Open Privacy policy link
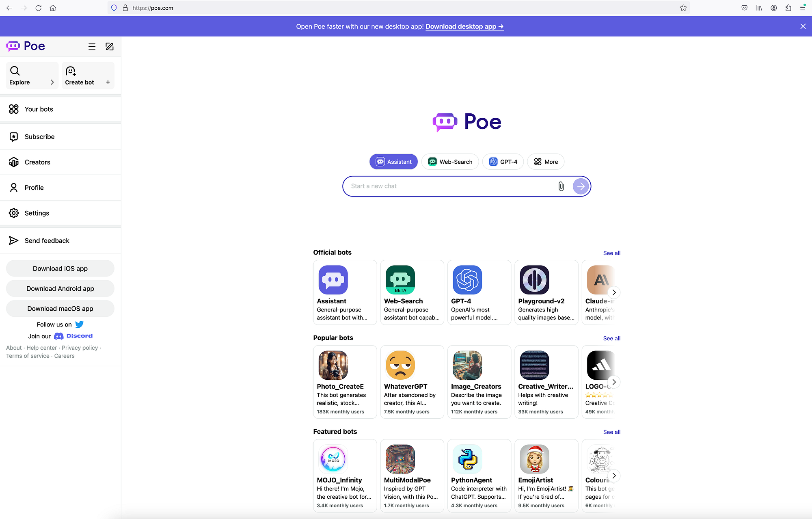Screen dimensions: 812x519 point(80,348)
